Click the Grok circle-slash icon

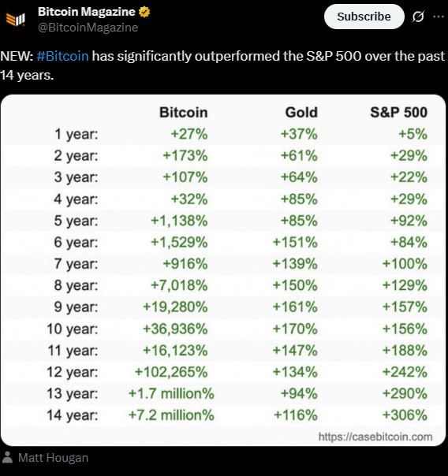click(418, 17)
